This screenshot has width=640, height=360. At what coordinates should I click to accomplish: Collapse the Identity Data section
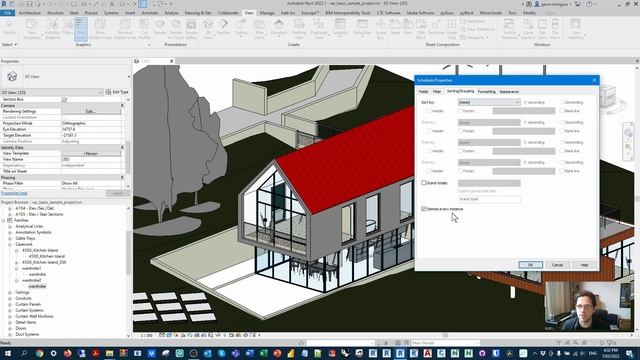122,147
